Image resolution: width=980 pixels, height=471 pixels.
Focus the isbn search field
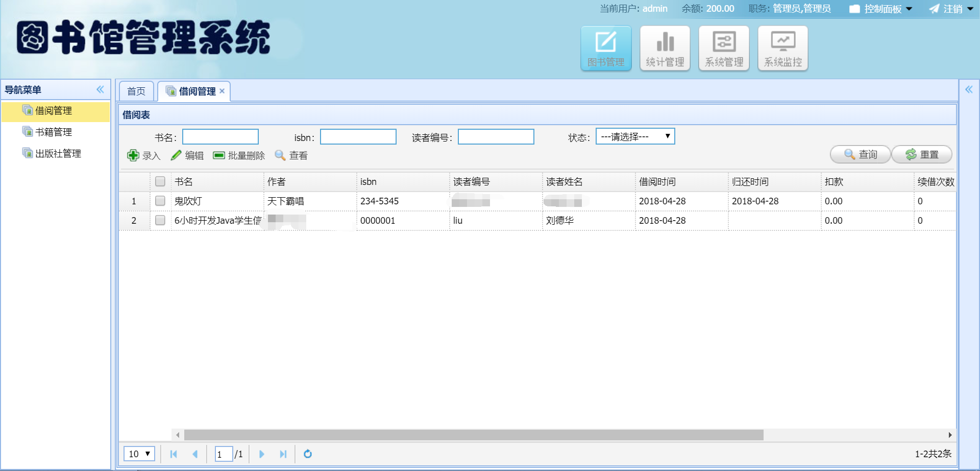358,137
